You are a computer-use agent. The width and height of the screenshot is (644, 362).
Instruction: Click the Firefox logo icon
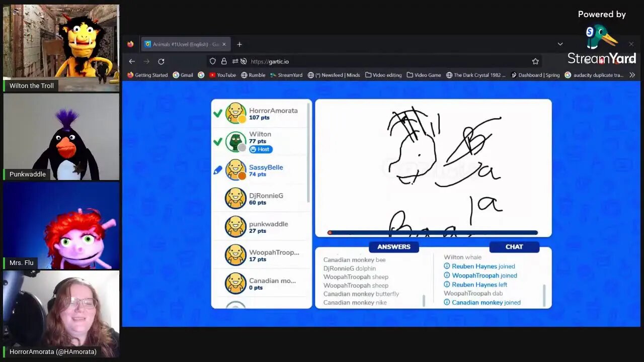(x=131, y=44)
